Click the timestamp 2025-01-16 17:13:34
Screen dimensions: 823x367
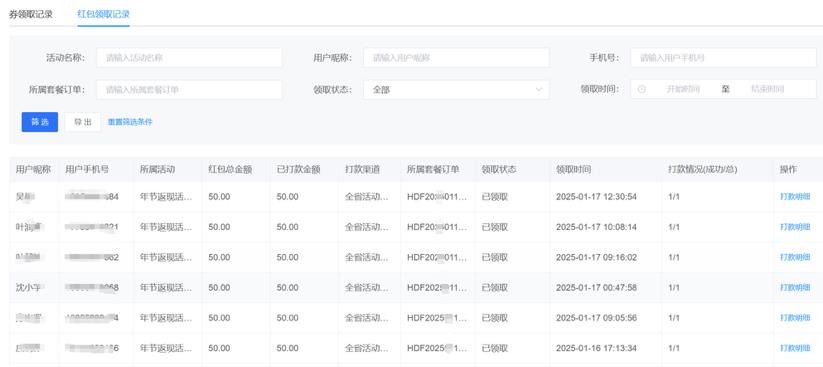click(x=596, y=348)
